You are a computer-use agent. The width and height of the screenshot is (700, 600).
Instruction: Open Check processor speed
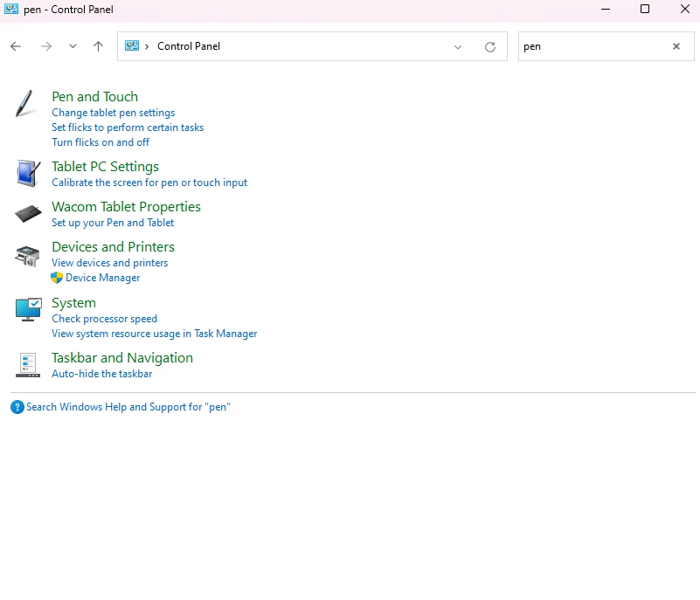(105, 319)
